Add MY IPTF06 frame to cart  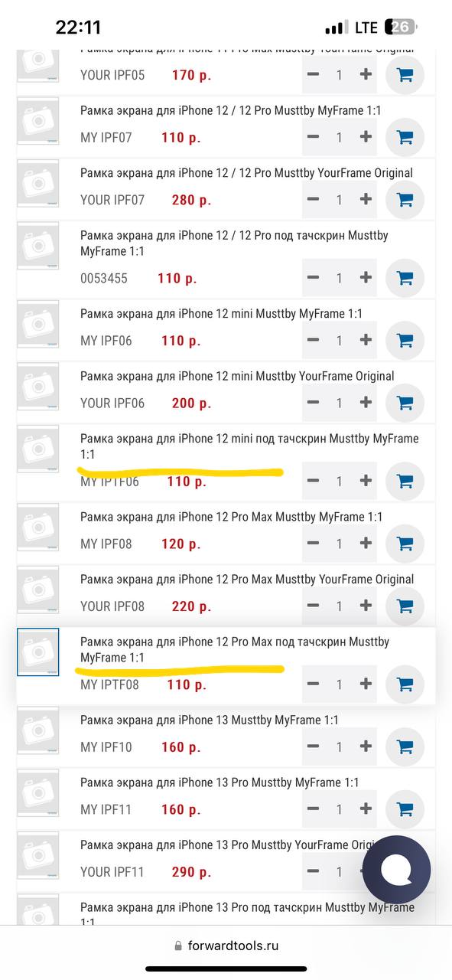[405, 481]
